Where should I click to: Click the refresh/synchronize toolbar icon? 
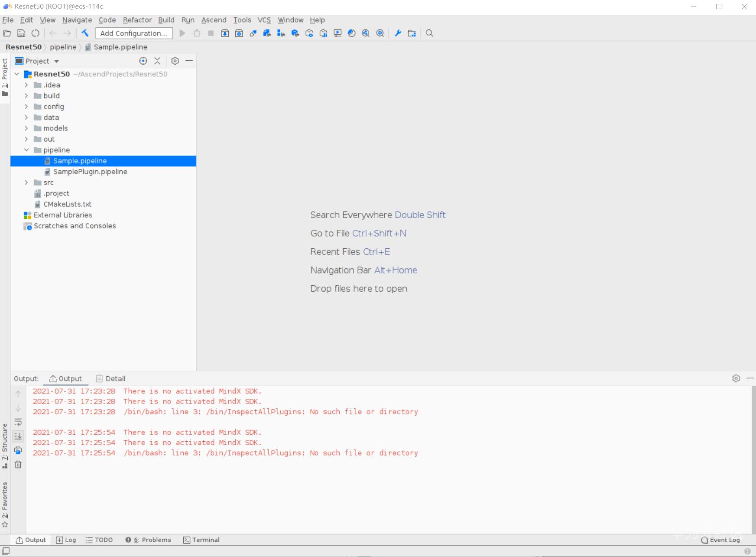pos(36,33)
